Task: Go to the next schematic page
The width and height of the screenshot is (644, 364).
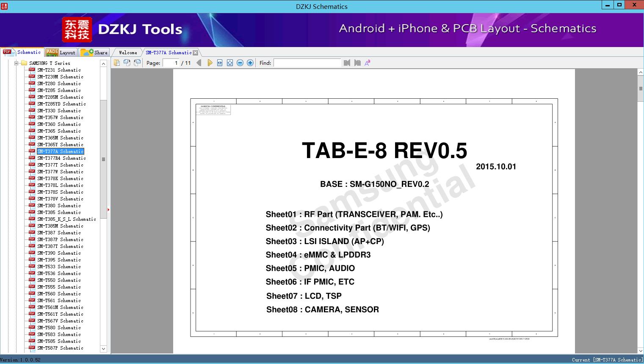Action: coord(210,63)
